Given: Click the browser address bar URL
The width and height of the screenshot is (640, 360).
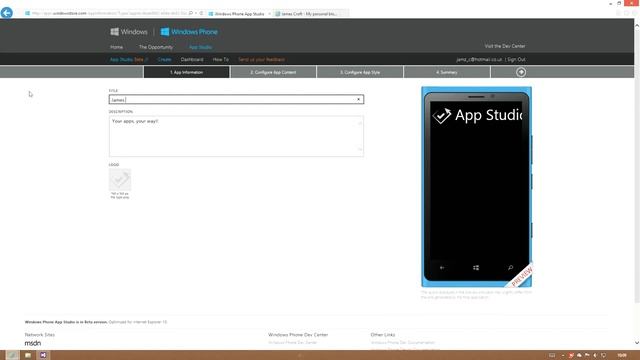Looking at the screenshot, I should (109, 13).
